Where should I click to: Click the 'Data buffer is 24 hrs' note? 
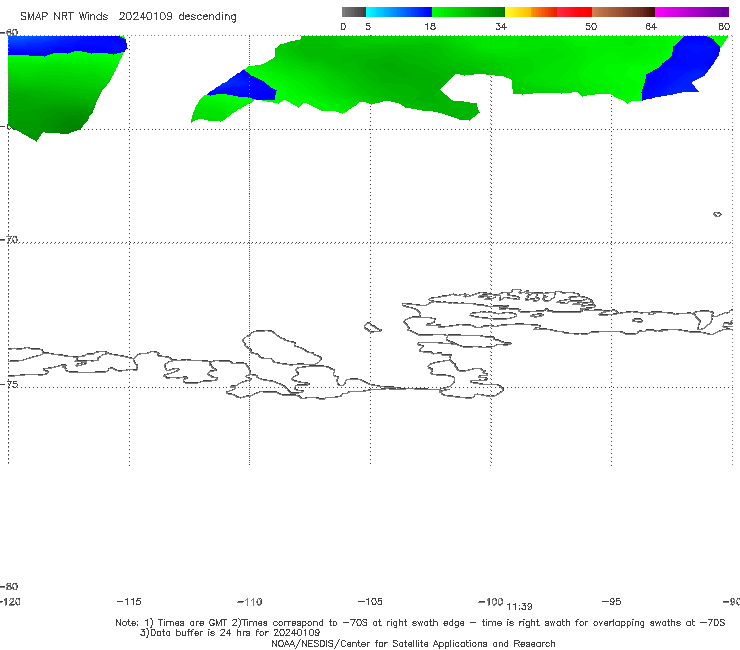(x=230, y=633)
